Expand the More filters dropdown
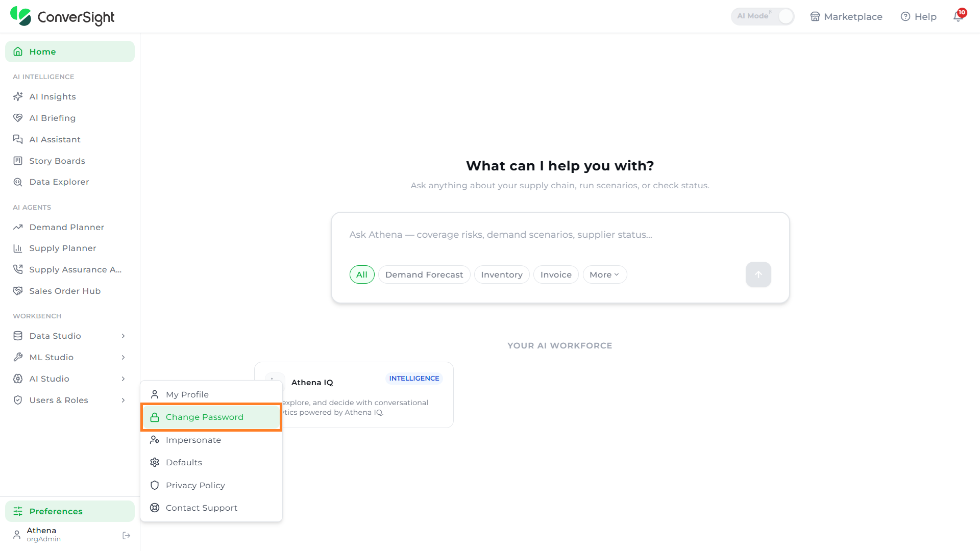The image size is (980, 551). click(604, 274)
